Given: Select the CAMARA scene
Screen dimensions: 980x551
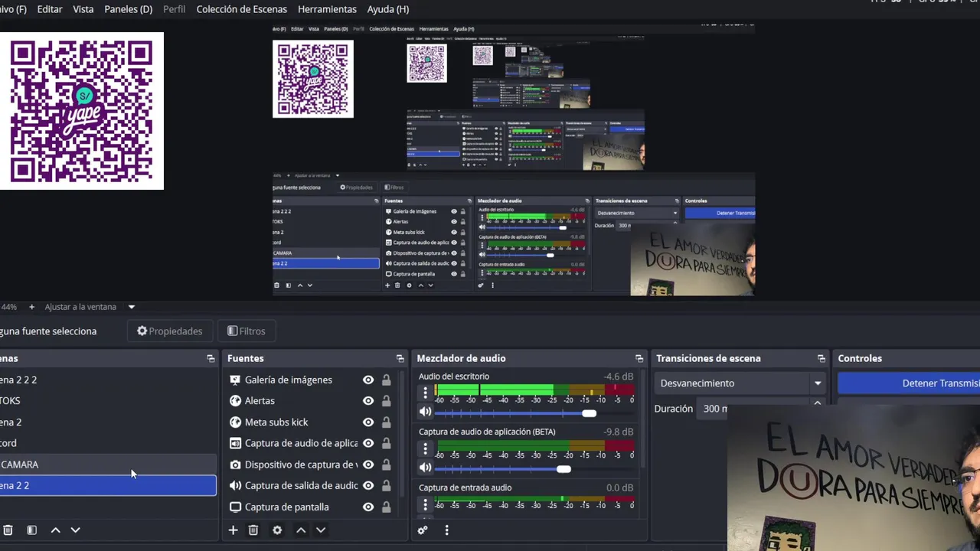Looking at the screenshot, I should 108,465.
